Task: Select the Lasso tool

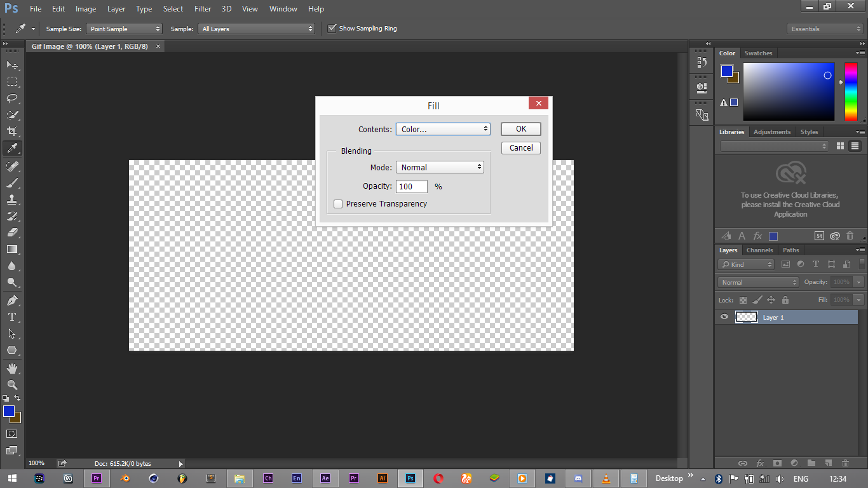Action: click(12, 98)
